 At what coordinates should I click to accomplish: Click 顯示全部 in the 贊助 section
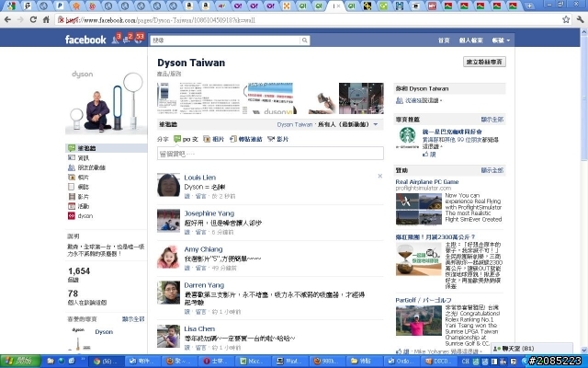pos(492,170)
